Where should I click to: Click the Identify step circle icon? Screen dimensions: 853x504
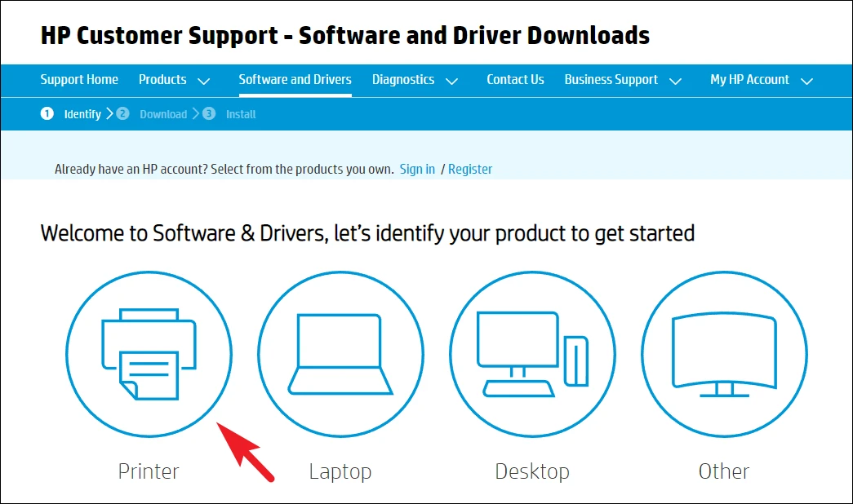pyautogui.click(x=47, y=114)
